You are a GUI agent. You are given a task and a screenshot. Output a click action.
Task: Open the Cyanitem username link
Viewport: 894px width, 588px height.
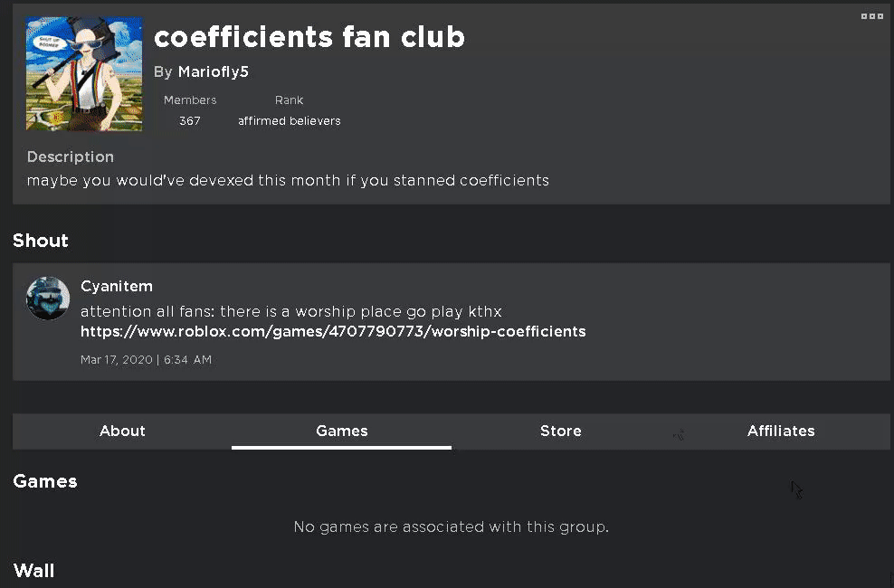tap(116, 287)
